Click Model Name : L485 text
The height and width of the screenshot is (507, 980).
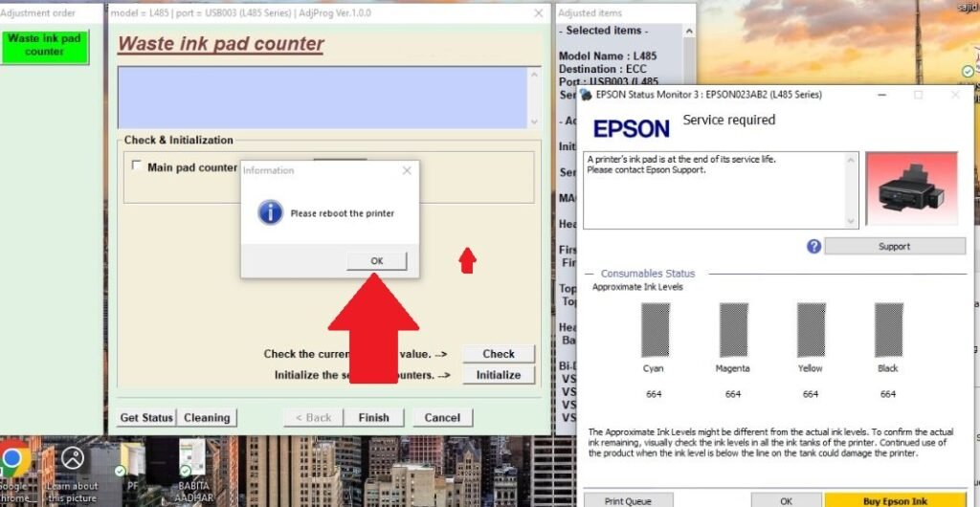[608, 56]
